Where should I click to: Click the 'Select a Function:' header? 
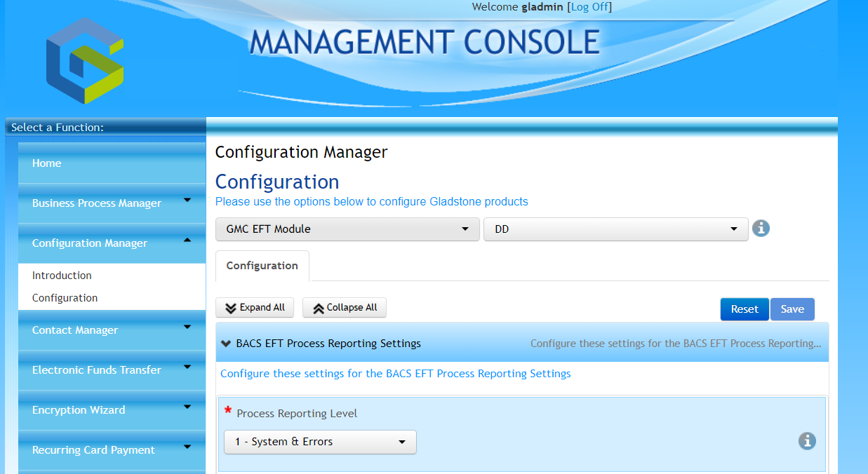(x=58, y=128)
